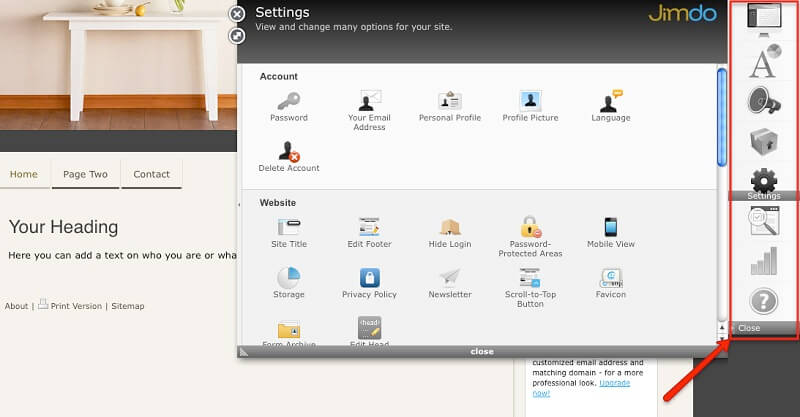Open the Style letter A icon in sidebar
Image resolution: width=800 pixels, height=417 pixels.
click(764, 62)
